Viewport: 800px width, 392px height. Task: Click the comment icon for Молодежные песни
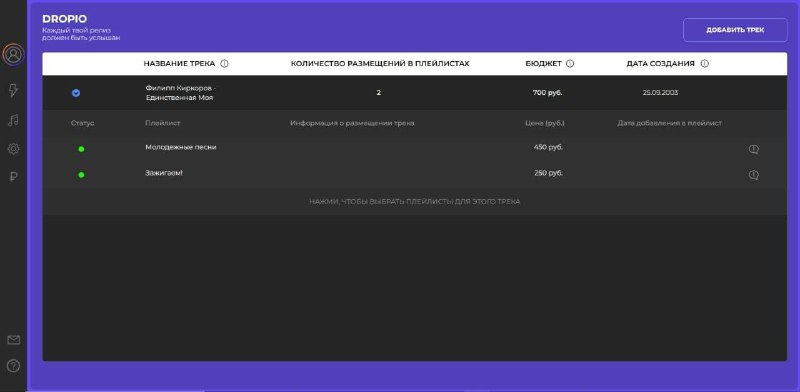pyautogui.click(x=754, y=149)
